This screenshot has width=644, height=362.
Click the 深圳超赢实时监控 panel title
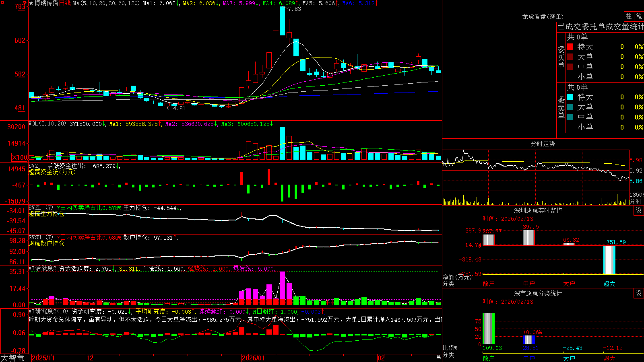coord(538,210)
